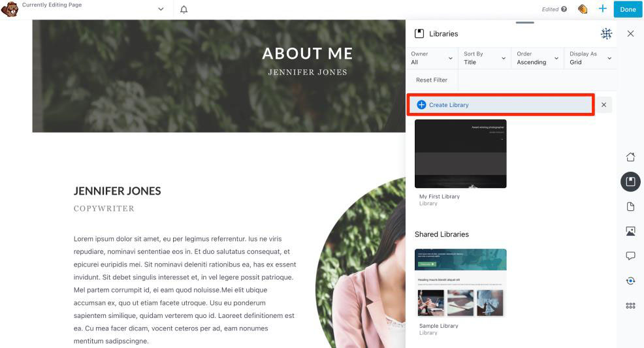Click the Lorem ipsum paragraph text
Screen dimensions: 644x348
185,290
